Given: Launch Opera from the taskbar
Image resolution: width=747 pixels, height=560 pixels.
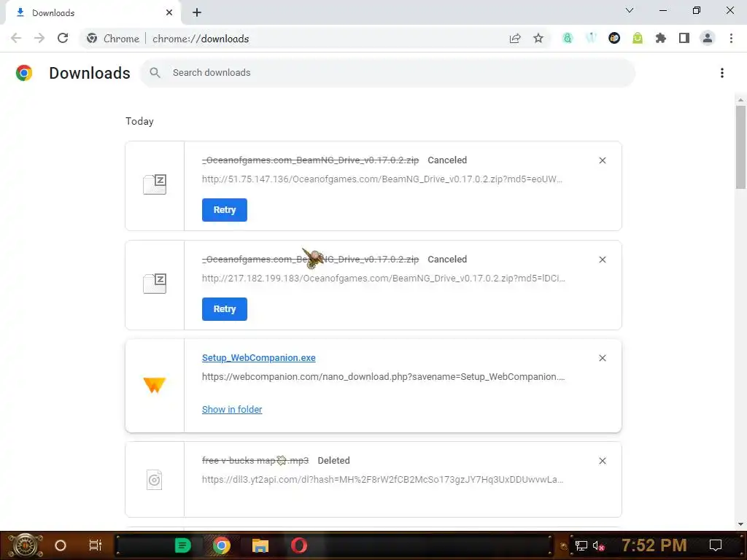Looking at the screenshot, I should pos(299,545).
